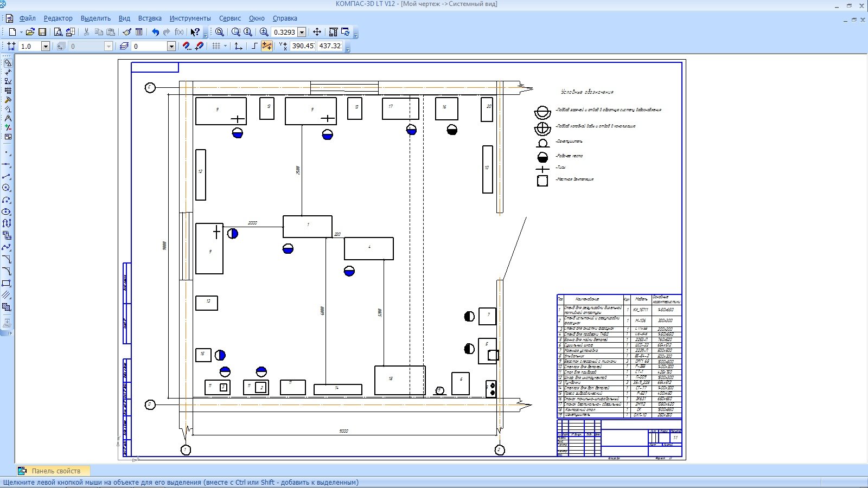Open the Вставка menu
Screen dimensions: 868x488
coord(150,18)
